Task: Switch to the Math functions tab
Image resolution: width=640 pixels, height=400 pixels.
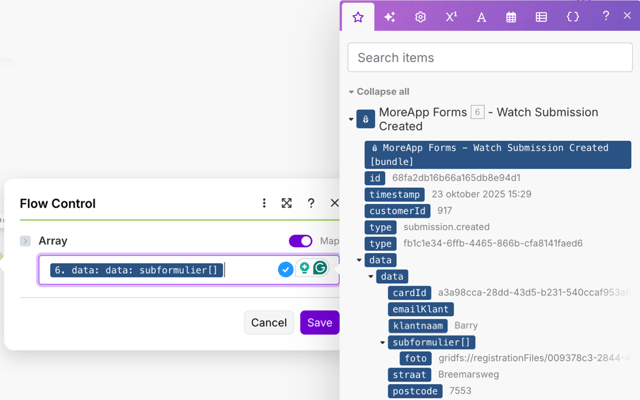Action: pyautogui.click(x=451, y=17)
